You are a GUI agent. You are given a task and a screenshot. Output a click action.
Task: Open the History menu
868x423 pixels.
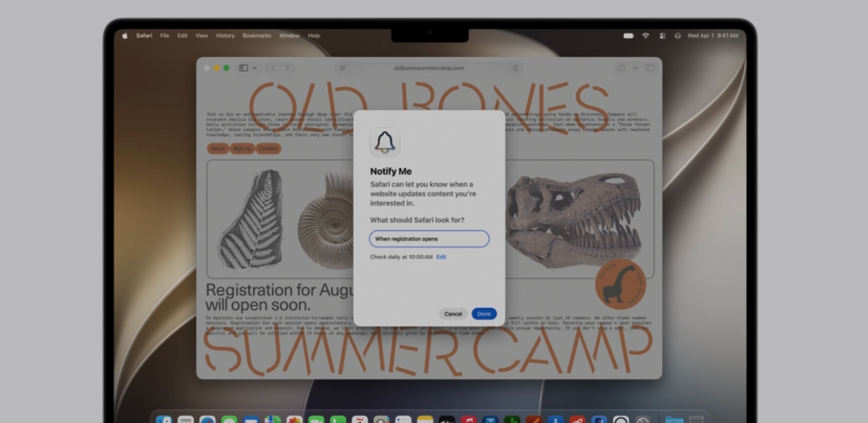pos(225,35)
